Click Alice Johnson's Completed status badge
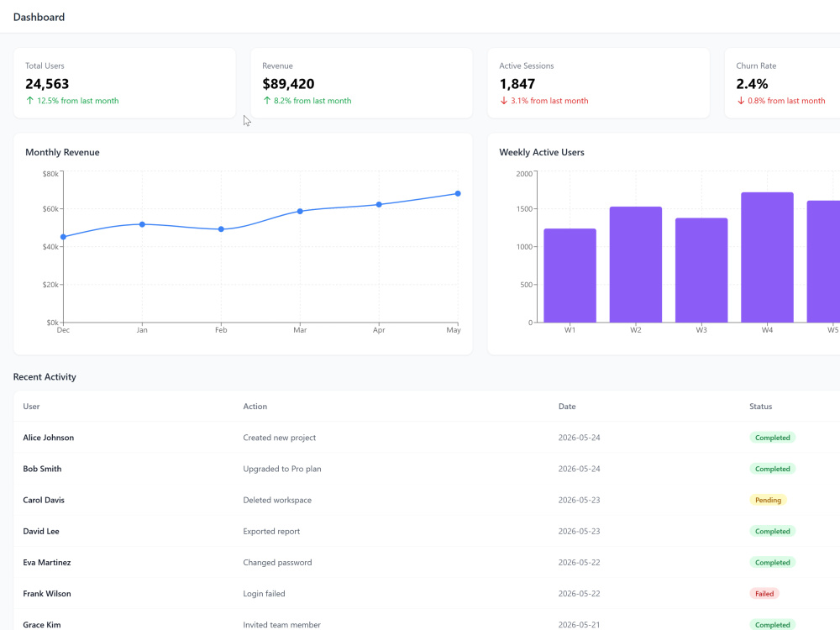This screenshot has width=840, height=630. click(x=773, y=438)
